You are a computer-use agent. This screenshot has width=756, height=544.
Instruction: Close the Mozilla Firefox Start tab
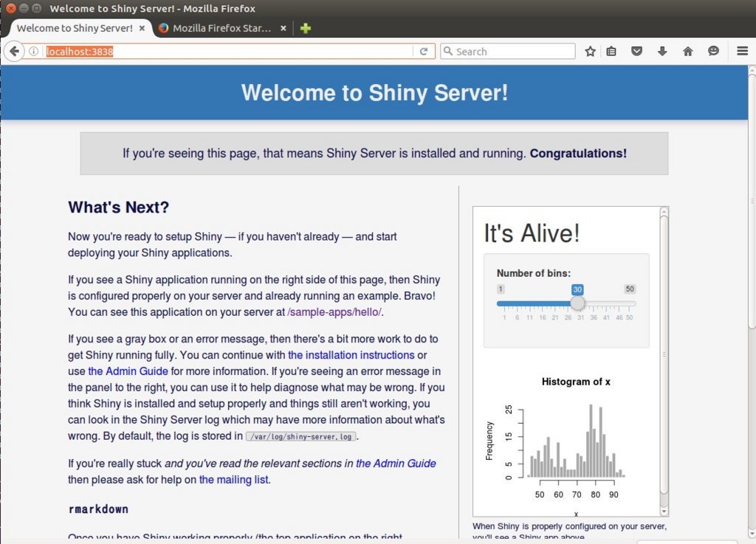click(x=283, y=29)
